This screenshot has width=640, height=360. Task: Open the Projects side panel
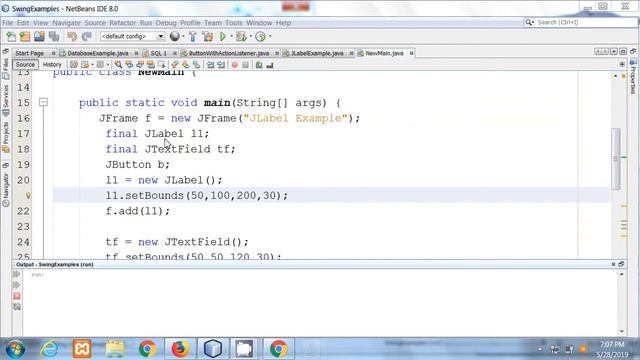click(6, 137)
